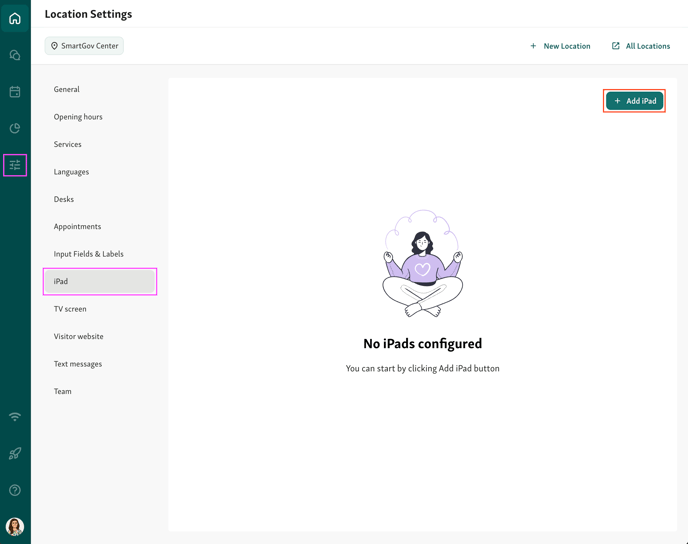The width and height of the screenshot is (688, 544).
Task: Click the New Location link
Action: [560, 46]
